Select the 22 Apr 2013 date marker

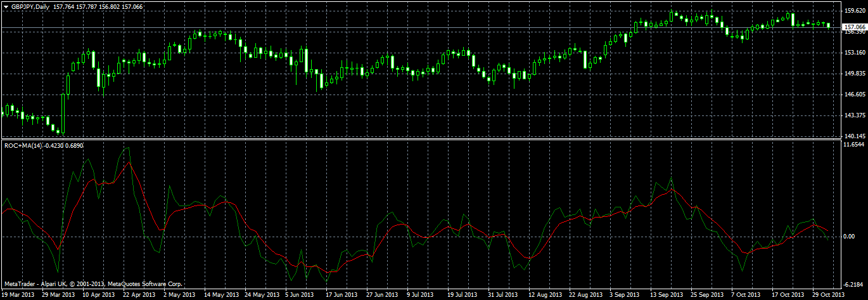[x=139, y=295]
